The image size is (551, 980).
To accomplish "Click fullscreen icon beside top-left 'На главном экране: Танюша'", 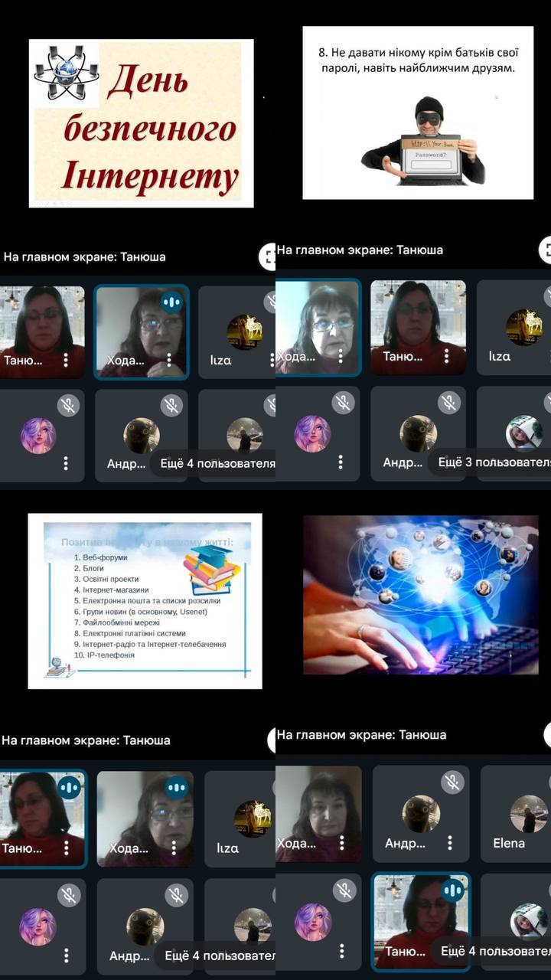I will tap(269, 257).
